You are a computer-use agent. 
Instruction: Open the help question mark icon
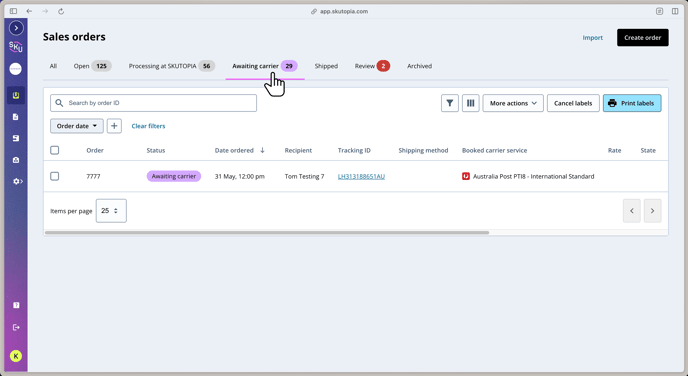point(16,305)
